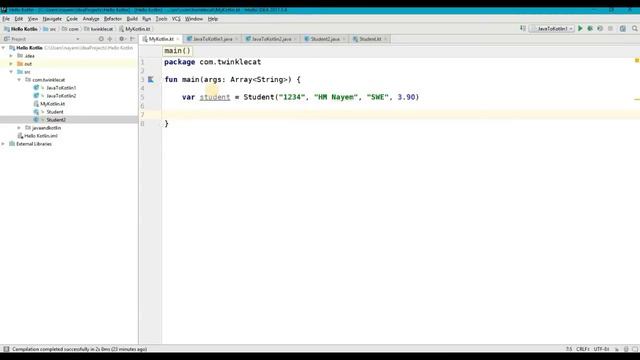Open the Code menu
640x360 pixels.
pyautogui.click(x=72, y=19)
